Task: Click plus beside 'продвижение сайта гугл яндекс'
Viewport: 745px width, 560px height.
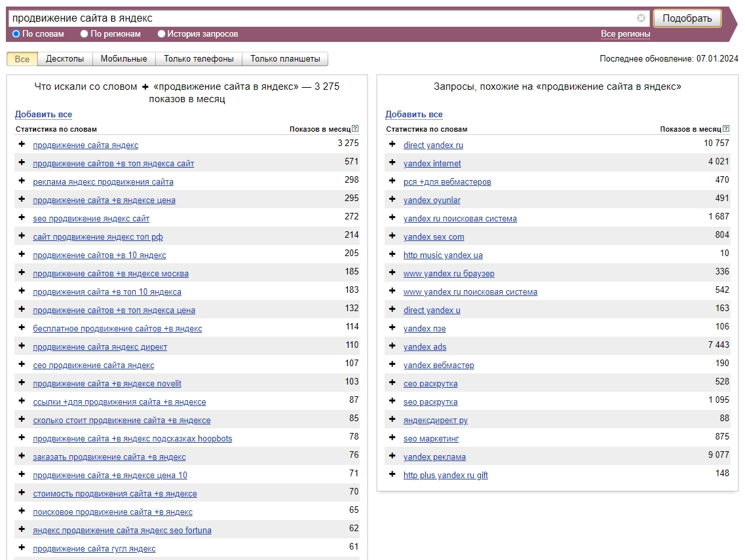Action: coord(22,547)
